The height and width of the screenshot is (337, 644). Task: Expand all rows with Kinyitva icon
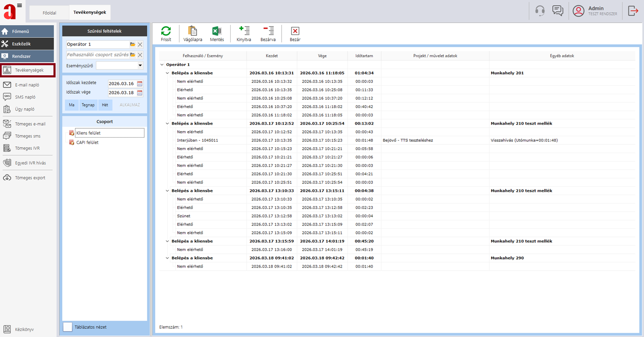click(x=244, y=31)
